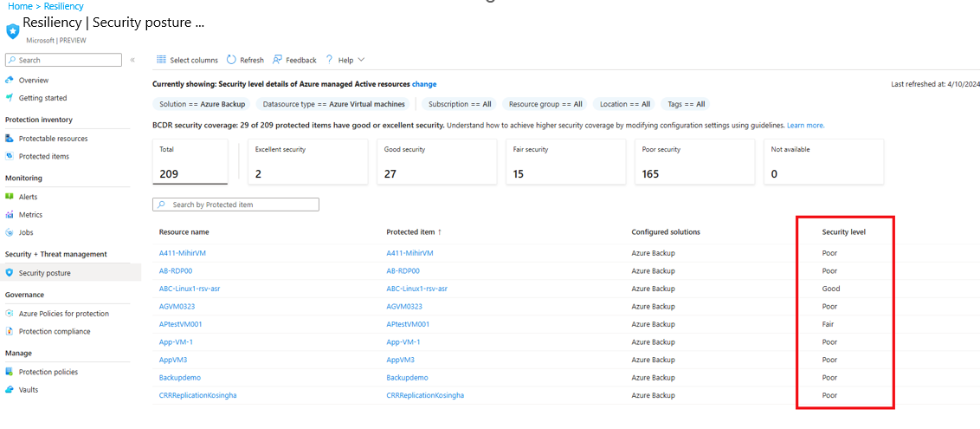
Task: Open Getting started page
Action: tap(42, 98)
